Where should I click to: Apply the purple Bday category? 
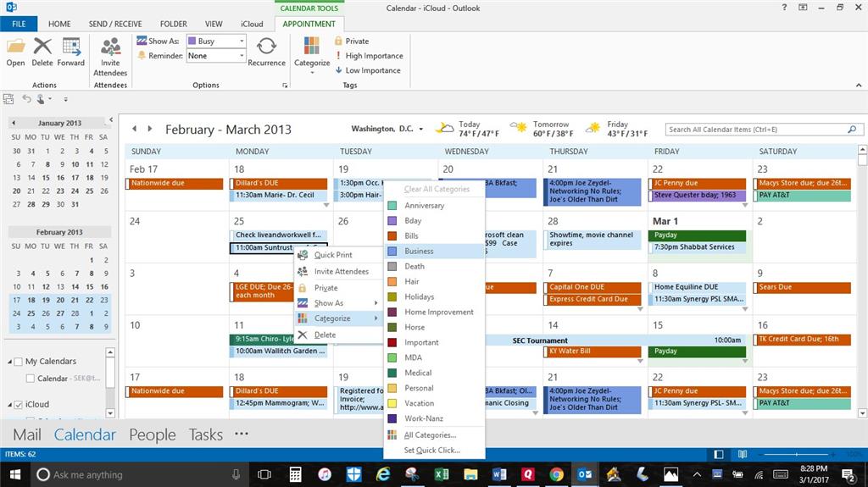(434, 220)
